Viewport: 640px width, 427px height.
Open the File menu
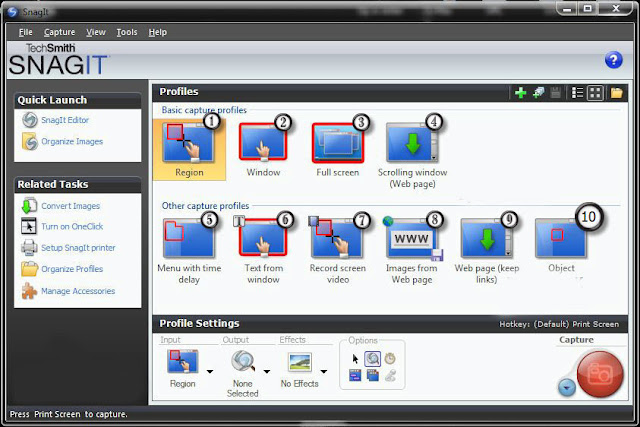(25, 32)
